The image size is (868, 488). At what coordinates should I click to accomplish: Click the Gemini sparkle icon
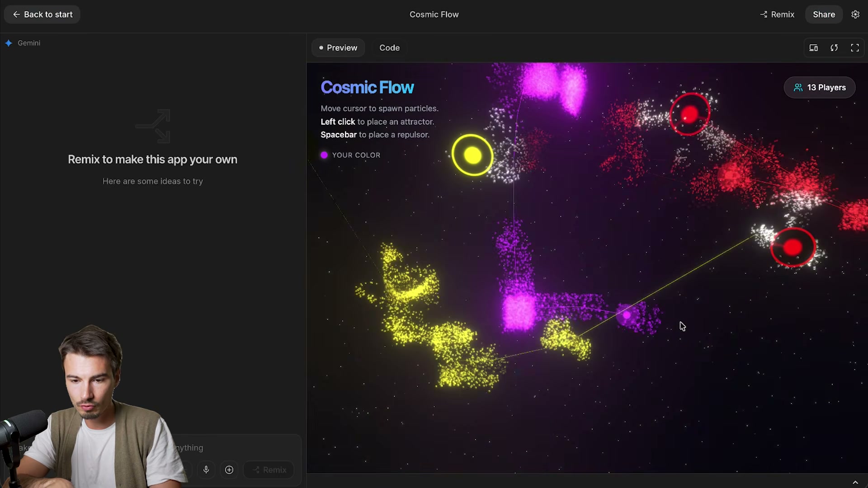[9, 43]
